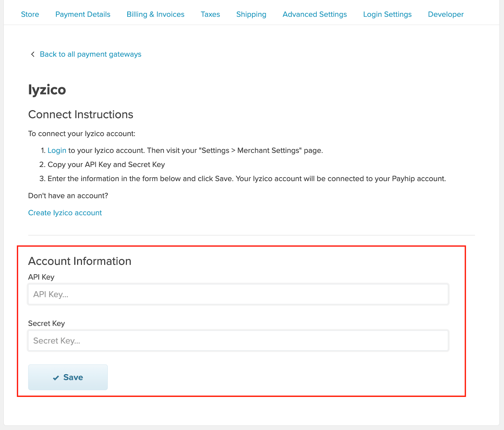
Task: Focus the Secret Key input field
Action: pos(238,341)
